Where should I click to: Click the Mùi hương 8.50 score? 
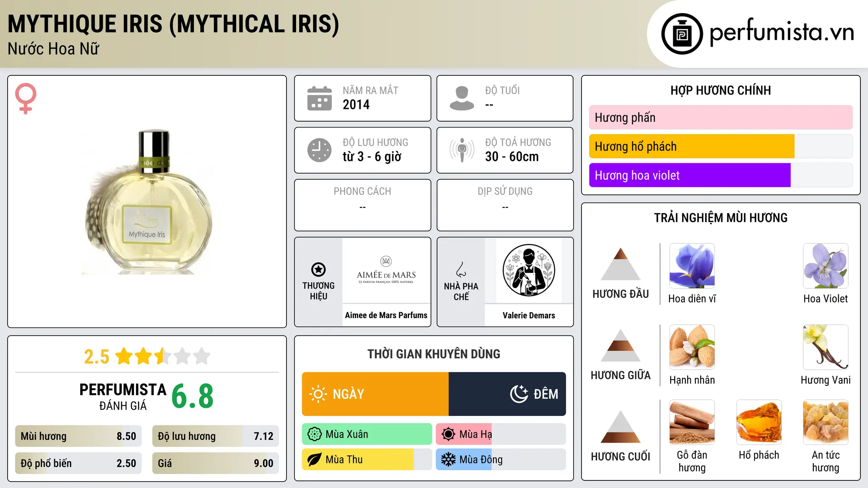coord(78,436)
